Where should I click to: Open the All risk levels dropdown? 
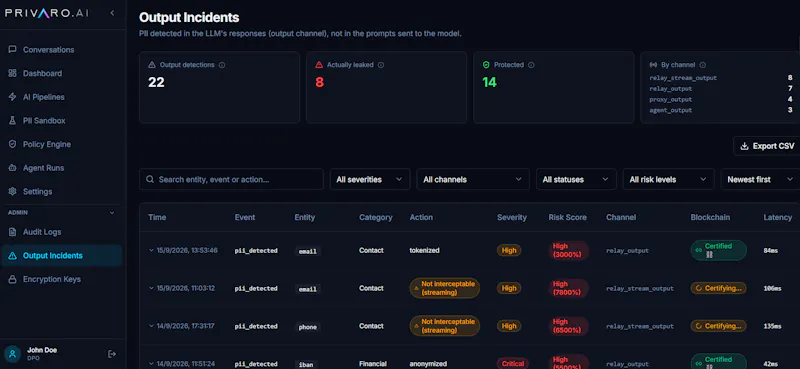click(668, 180)
